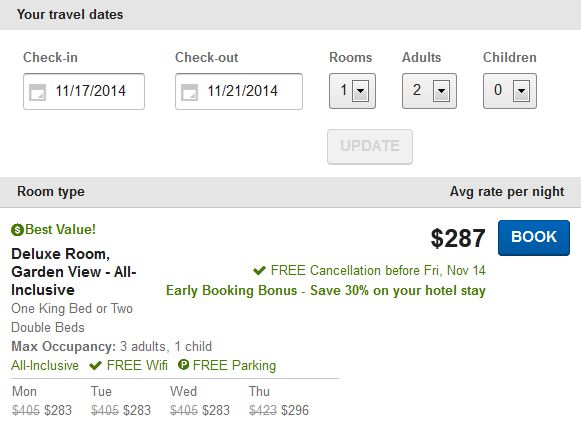Click the All-Inclusive amenity label
Viewport: 581px width, 428px height.
tap(45, 365)
